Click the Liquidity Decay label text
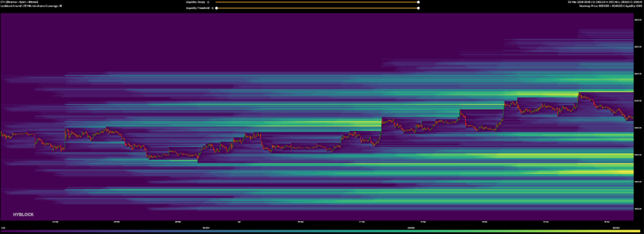 pos(196,2)
